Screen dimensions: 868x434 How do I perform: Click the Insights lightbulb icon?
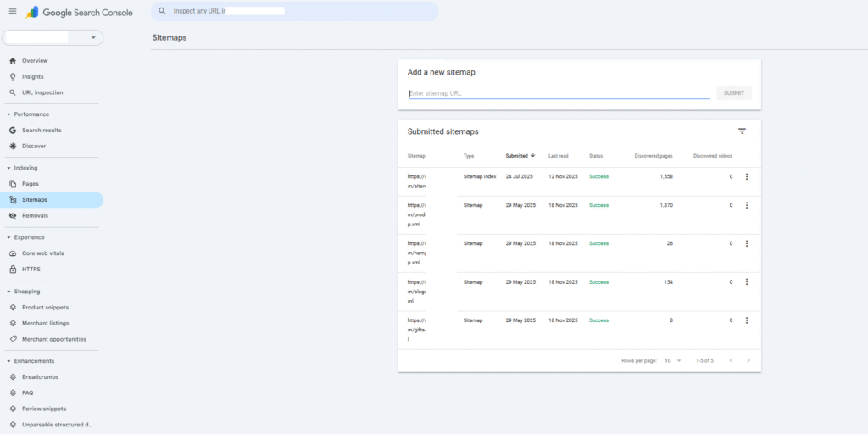point(13,77)
